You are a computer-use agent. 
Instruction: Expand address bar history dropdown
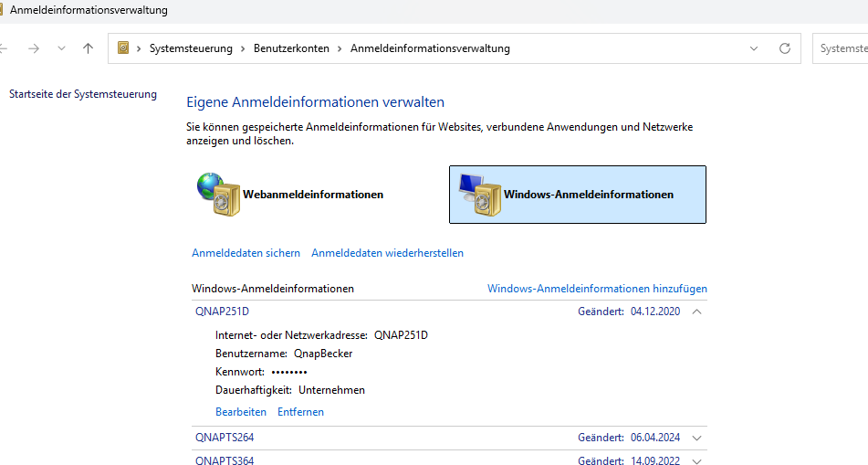pos(754,48)
